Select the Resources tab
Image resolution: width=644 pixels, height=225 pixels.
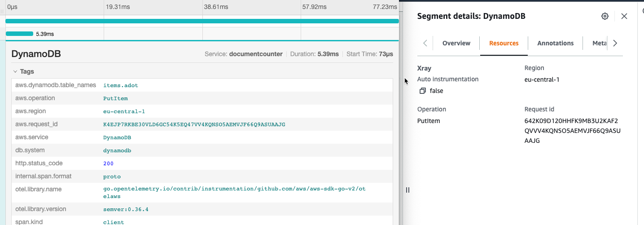pos(504,43)
